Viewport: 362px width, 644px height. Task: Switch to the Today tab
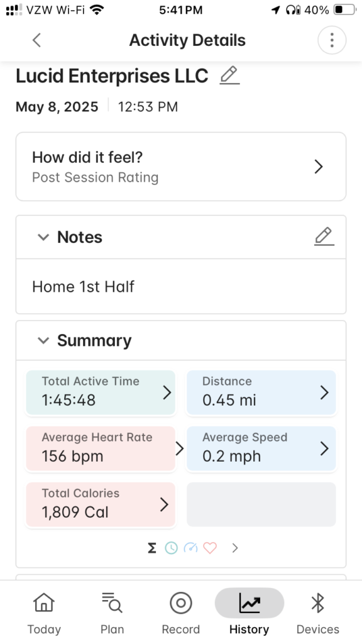(44, 613)
